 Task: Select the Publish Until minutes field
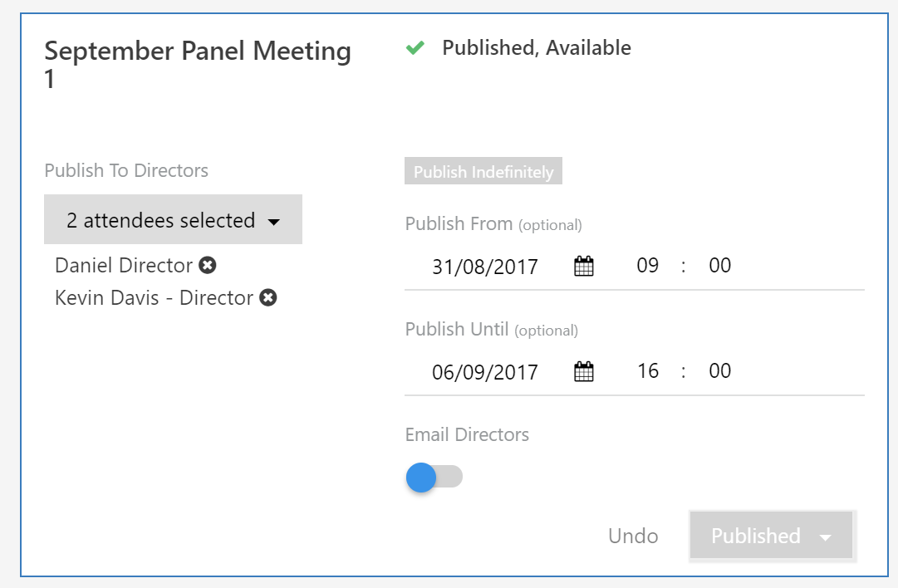click(720, 371)
